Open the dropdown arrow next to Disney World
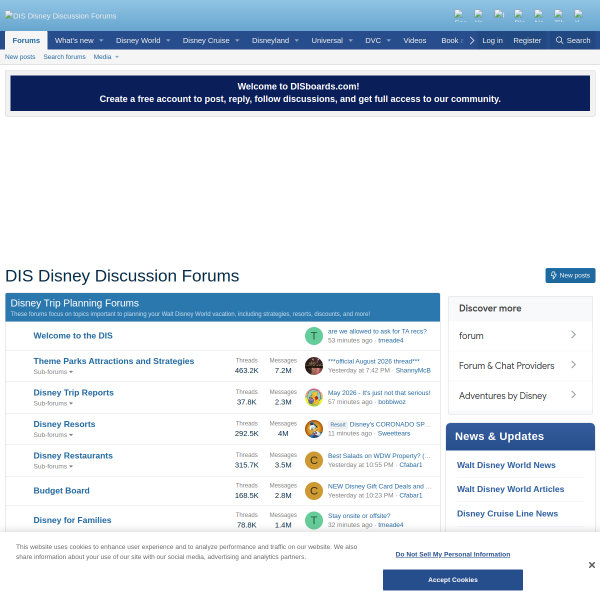Viewport: 600px width, 600px height. click(x=168, y=41)
